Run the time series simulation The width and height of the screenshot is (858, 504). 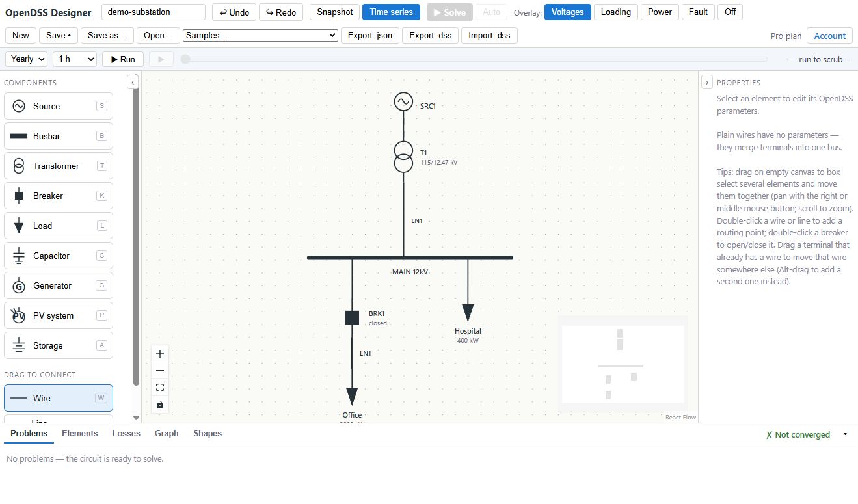coord(123,59)
